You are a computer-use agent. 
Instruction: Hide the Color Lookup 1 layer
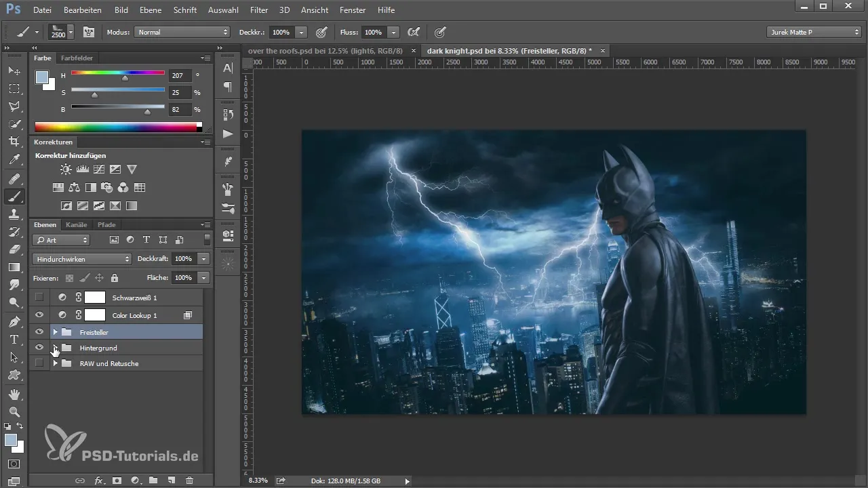39,315
